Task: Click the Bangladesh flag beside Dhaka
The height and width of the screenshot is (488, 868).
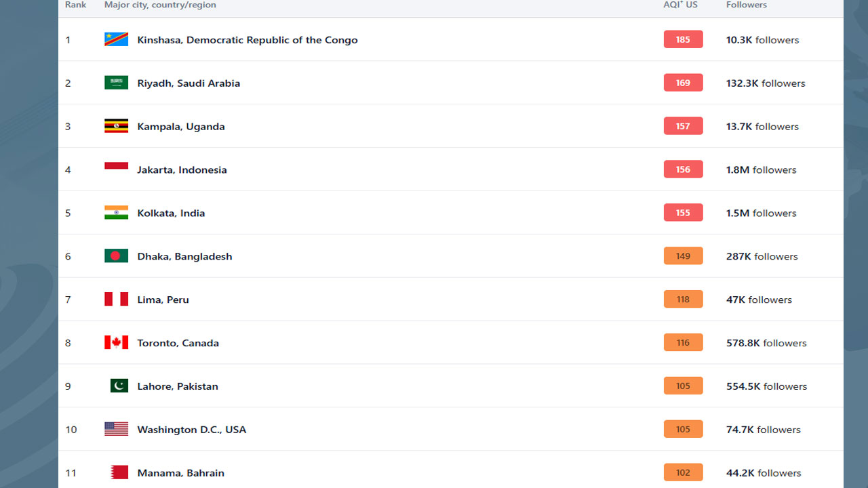Action: click(x=116, y=256)
